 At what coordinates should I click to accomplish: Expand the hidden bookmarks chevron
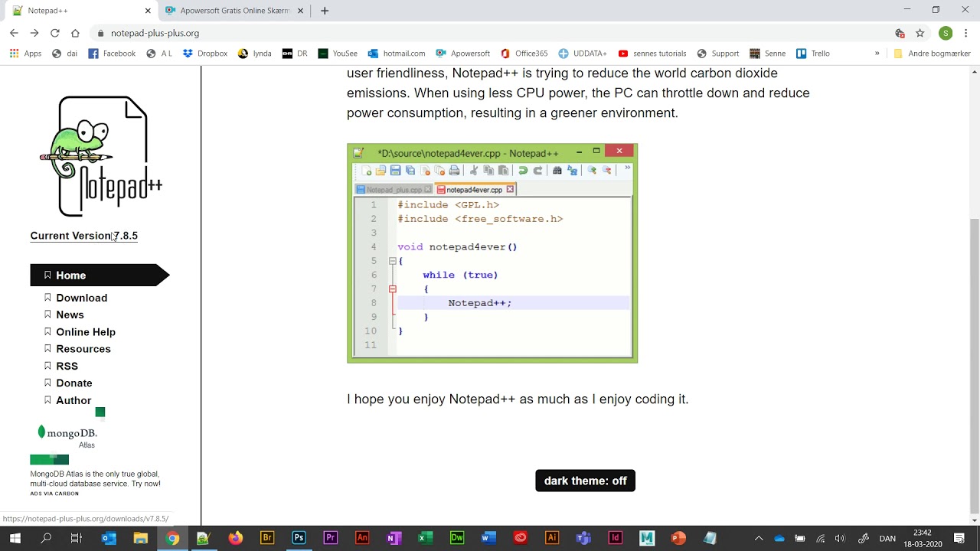tap(877, 54)
